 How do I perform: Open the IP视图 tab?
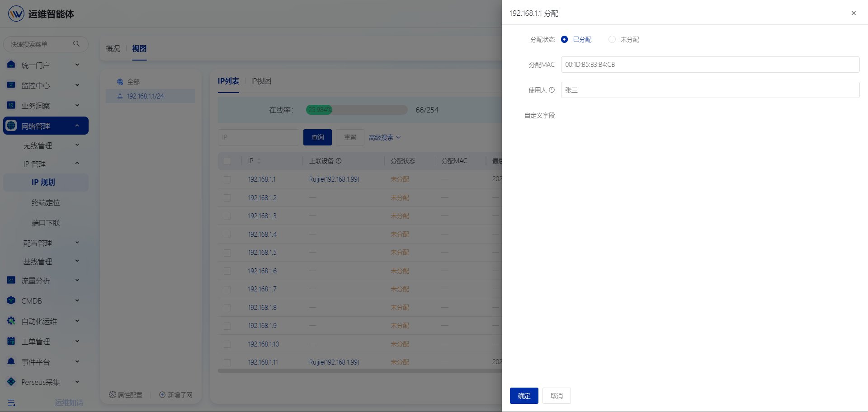[x=261, y=81]
